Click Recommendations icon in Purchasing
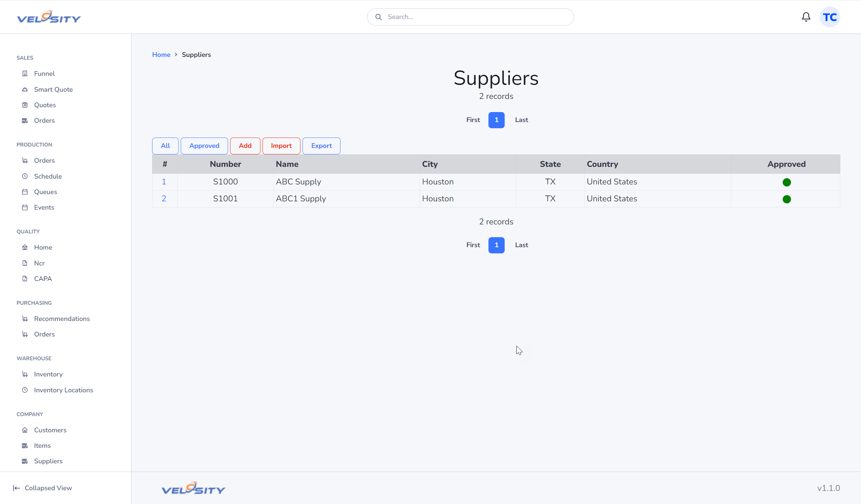 pos(24,319)
